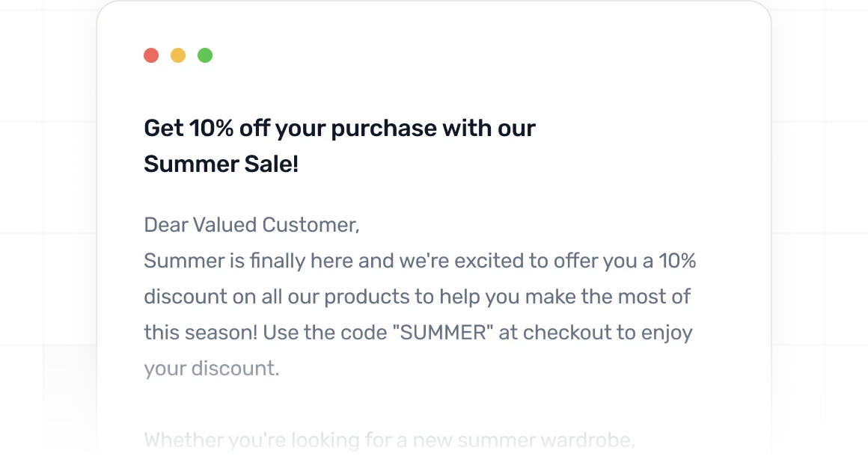The image size is (868, 462).
Task: Click the 'your discount.' line
Action: coord(211,369)
